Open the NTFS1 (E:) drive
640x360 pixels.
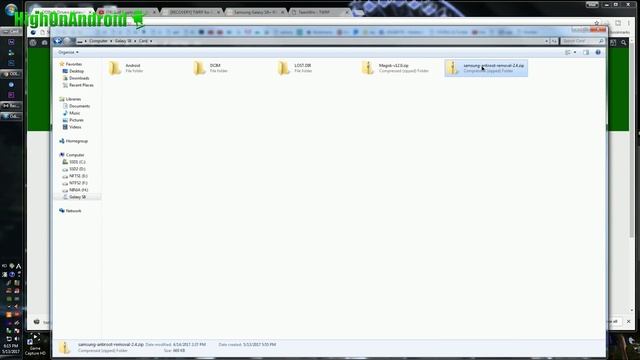coord(75,176)
